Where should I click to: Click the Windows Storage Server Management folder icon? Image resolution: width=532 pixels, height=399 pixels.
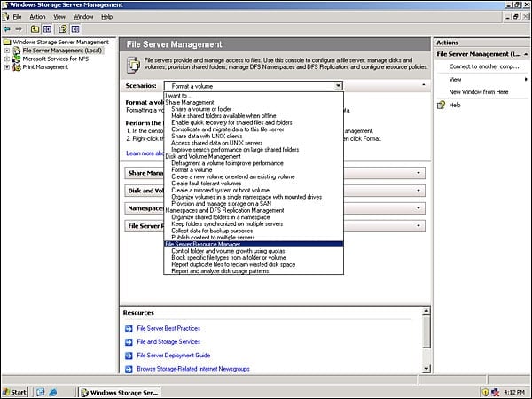[7, 42]
